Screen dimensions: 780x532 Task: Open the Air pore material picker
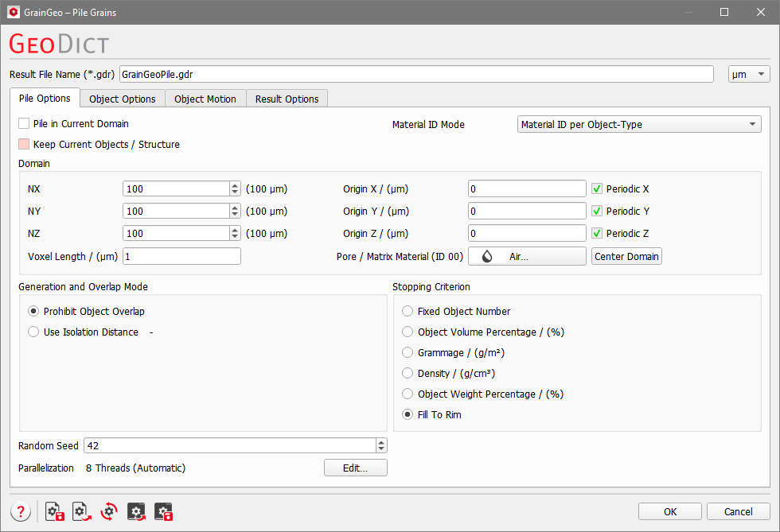527,255
